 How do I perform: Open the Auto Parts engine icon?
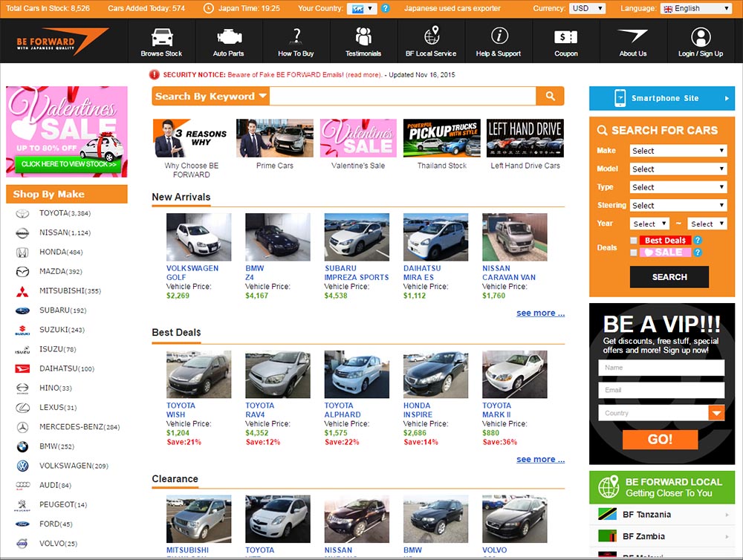[x=229, y=37]
